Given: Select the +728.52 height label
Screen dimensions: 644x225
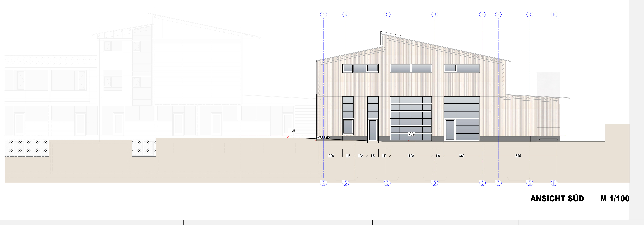Looking at the screenshot, I should tap(323, 138).
